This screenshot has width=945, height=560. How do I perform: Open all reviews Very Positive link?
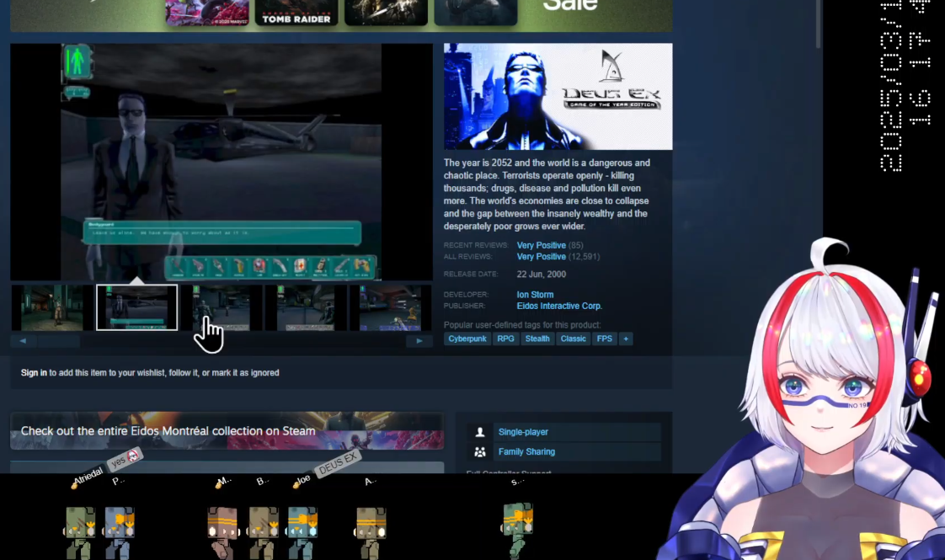[x=542, y=257]
